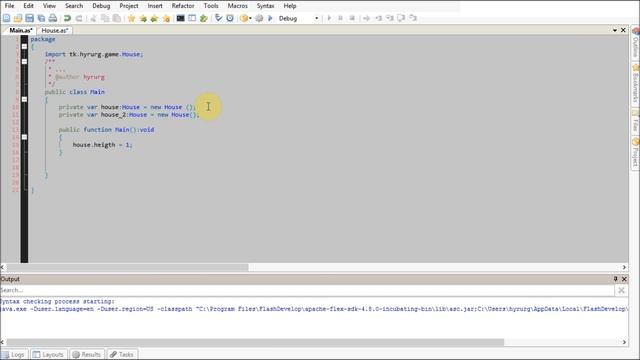
Task: Open the Edit menu
Action: point(29,6)
